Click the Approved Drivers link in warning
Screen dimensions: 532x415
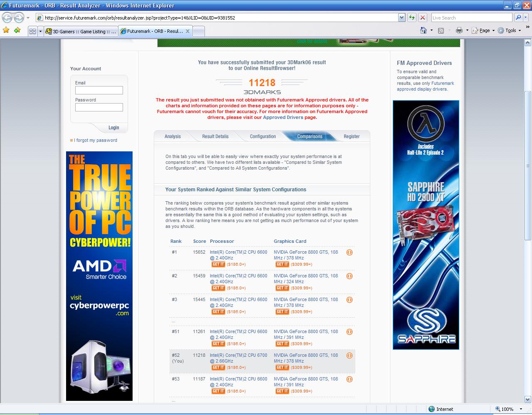[283, 117]
